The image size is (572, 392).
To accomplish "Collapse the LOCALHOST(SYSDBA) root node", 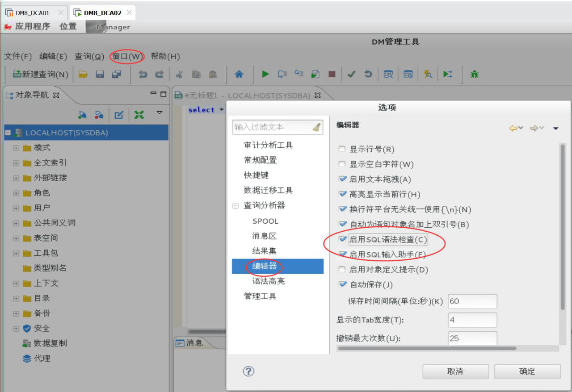I will tap(8, 133).
